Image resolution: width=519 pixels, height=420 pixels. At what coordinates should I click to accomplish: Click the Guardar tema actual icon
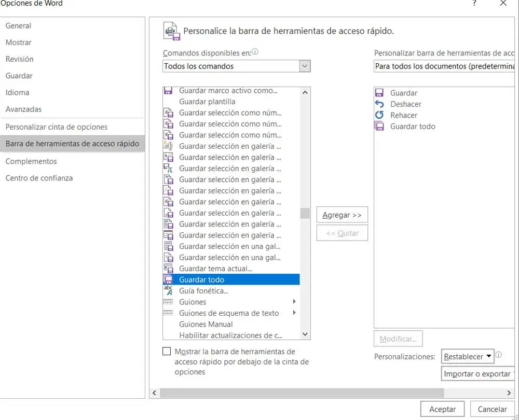coord(168,268)
